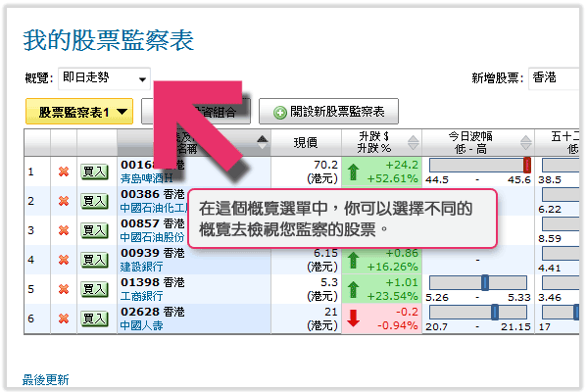Click the +52.61% change value

click(392, 178)
